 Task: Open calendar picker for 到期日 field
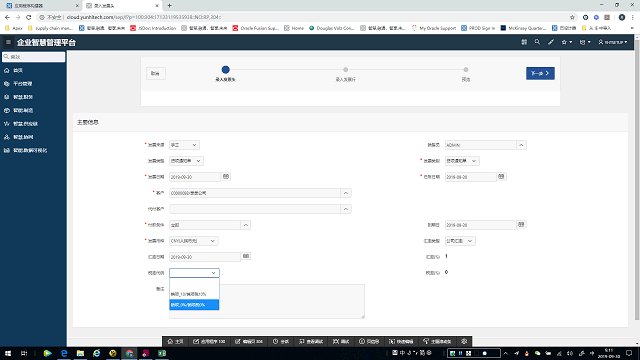point(521,224)
